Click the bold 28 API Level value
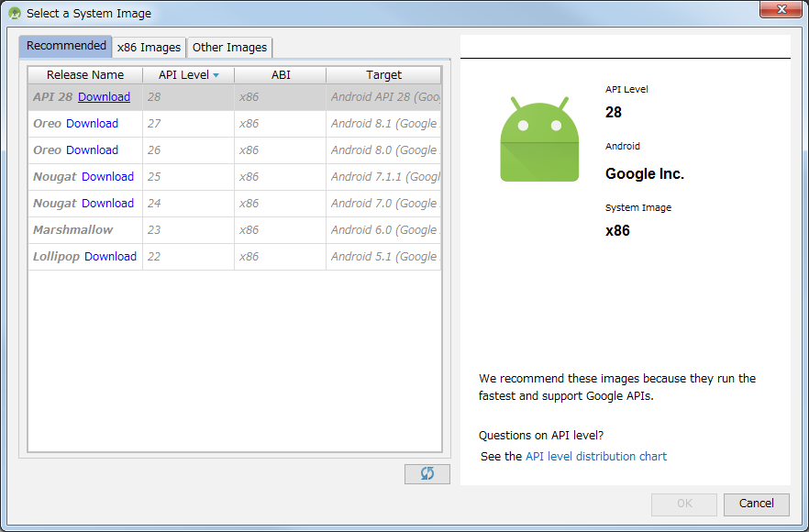809x532 pixels. [x=614, y=112]
